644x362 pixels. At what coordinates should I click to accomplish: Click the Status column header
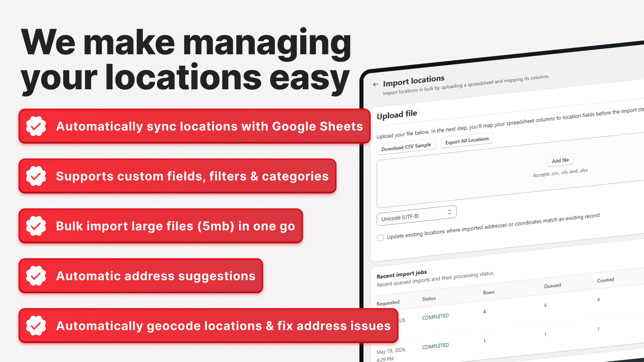coord(429,299)
